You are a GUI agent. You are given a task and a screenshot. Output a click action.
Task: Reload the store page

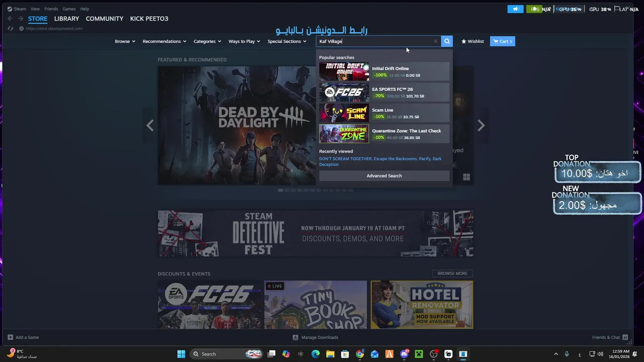(x=10, y=29)
